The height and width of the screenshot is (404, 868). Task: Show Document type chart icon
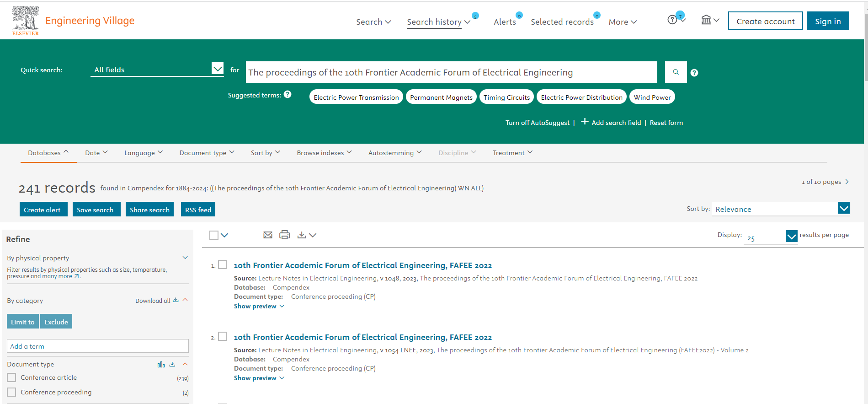(x=161, y=365)
